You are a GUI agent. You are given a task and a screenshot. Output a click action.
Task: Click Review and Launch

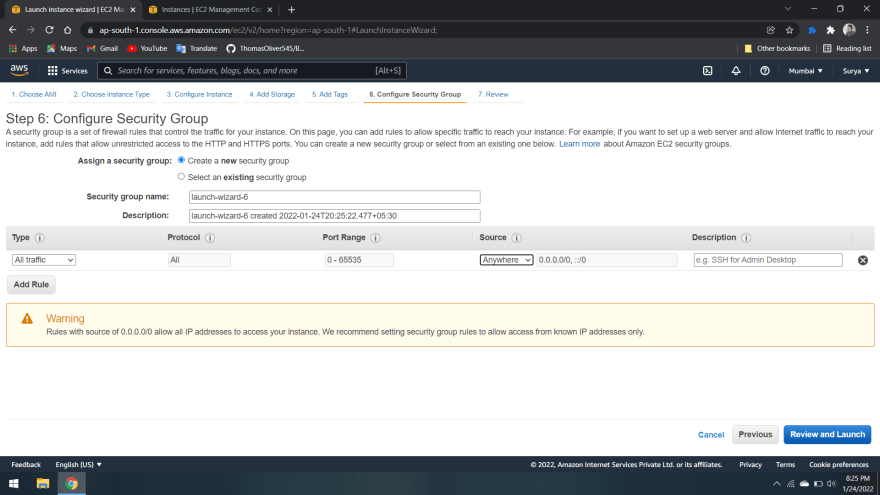click(x=827, y=434)
